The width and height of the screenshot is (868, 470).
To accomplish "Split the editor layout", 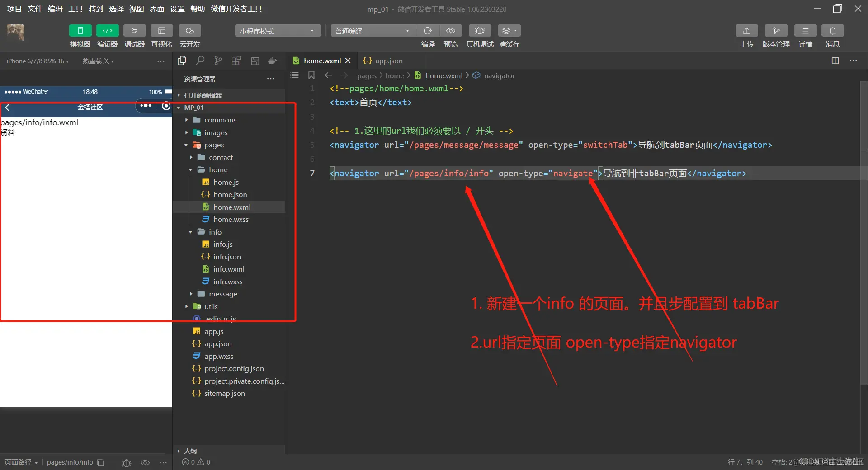I will 835,61.
